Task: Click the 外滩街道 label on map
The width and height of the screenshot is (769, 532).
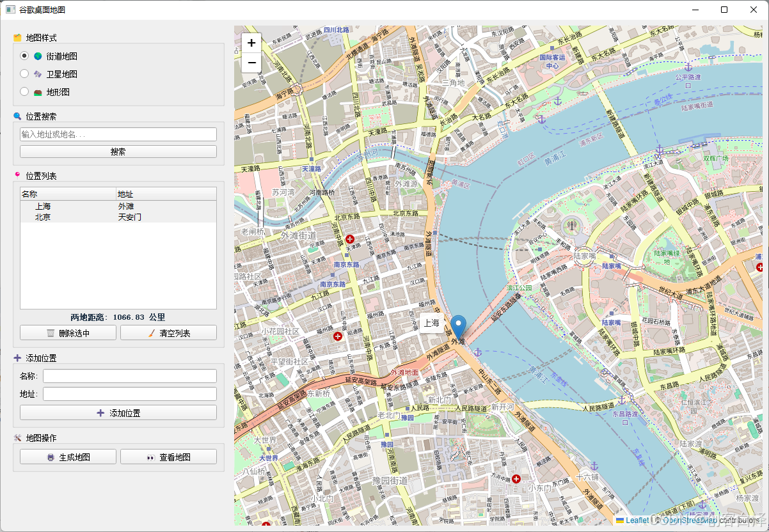Action: pyautogui.click(x=298, y=235)
